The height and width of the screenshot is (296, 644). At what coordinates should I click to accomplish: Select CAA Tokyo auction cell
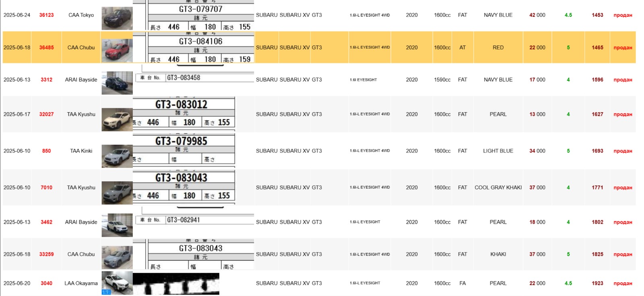click(81, 15)
